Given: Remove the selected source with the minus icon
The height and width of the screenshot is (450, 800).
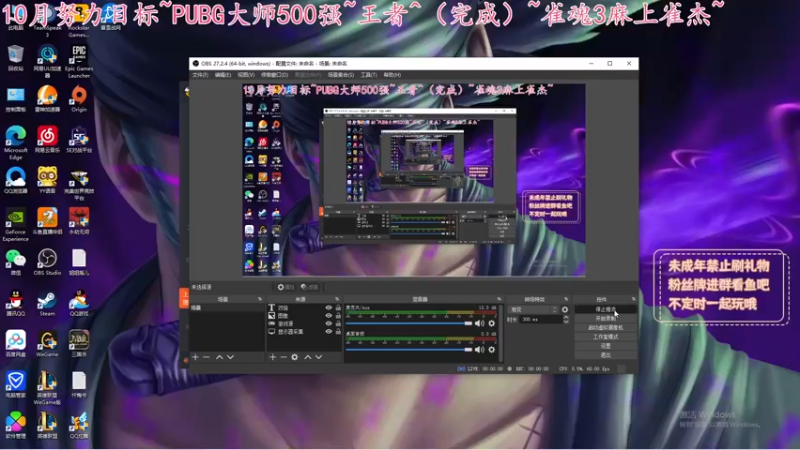Looking at the screenshot, I should pos(284,357).
